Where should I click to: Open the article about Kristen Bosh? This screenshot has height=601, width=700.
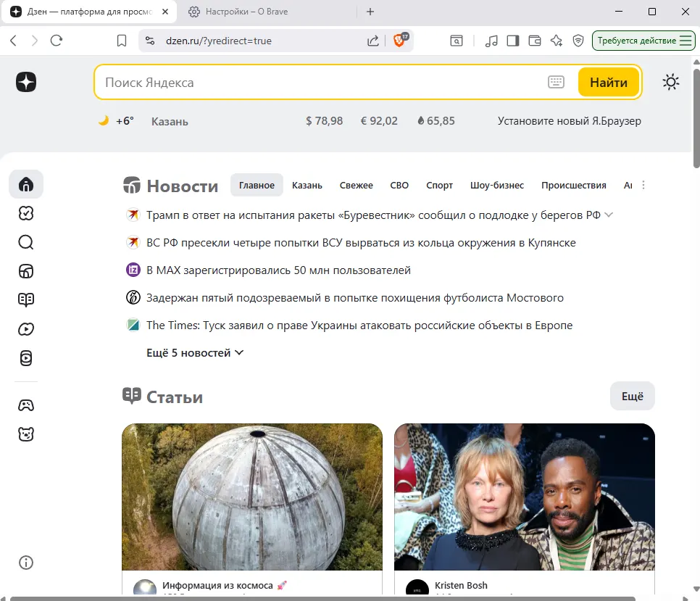click(524, 497)
